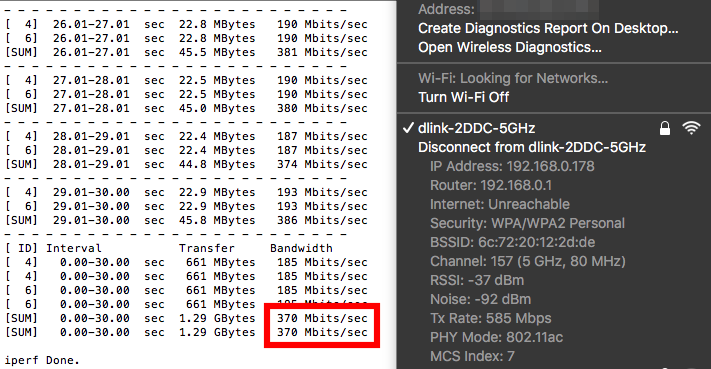Click the MCS Index: 7 line
This screenshot has height=369, width=711.
pos(472,357)
